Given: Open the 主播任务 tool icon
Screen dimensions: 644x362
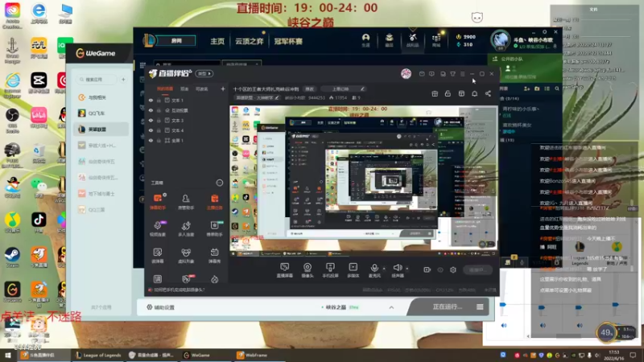Looking at the screenshot, I should click(x=214, y=202).
